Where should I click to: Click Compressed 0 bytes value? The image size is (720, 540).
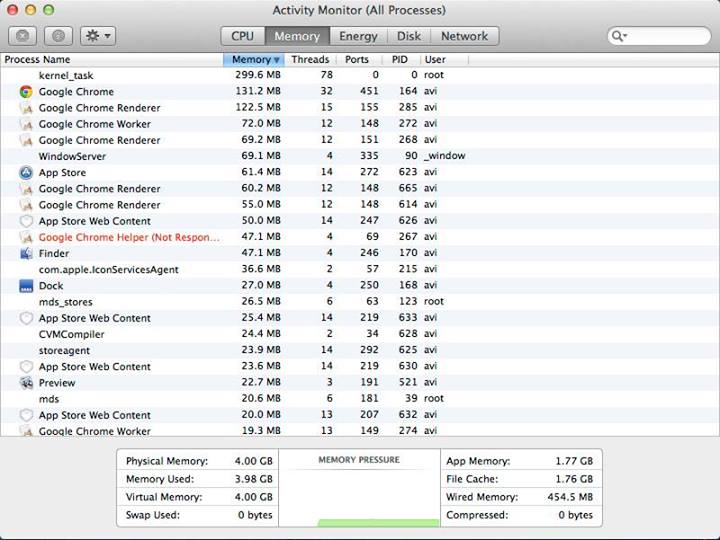575,515
